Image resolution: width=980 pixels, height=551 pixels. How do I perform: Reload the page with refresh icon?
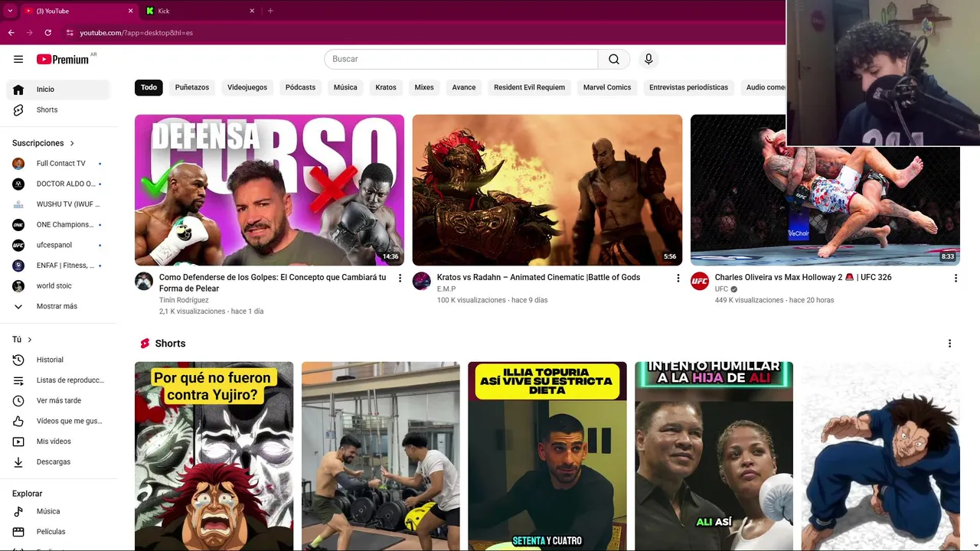(x=47, y=33)
